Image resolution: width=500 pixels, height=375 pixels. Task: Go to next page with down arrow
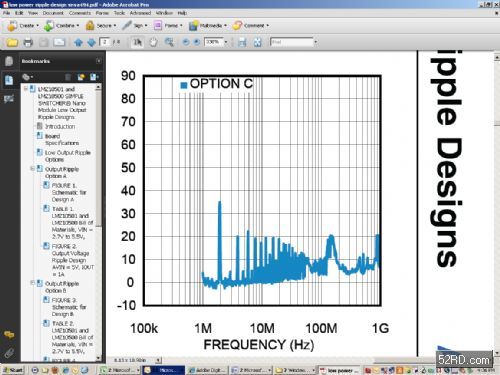tap(91, 42)
